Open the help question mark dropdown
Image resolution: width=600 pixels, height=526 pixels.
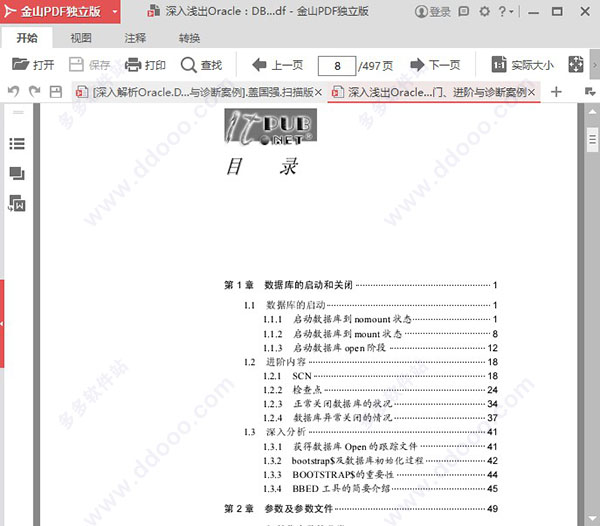[x=506, y=11]
